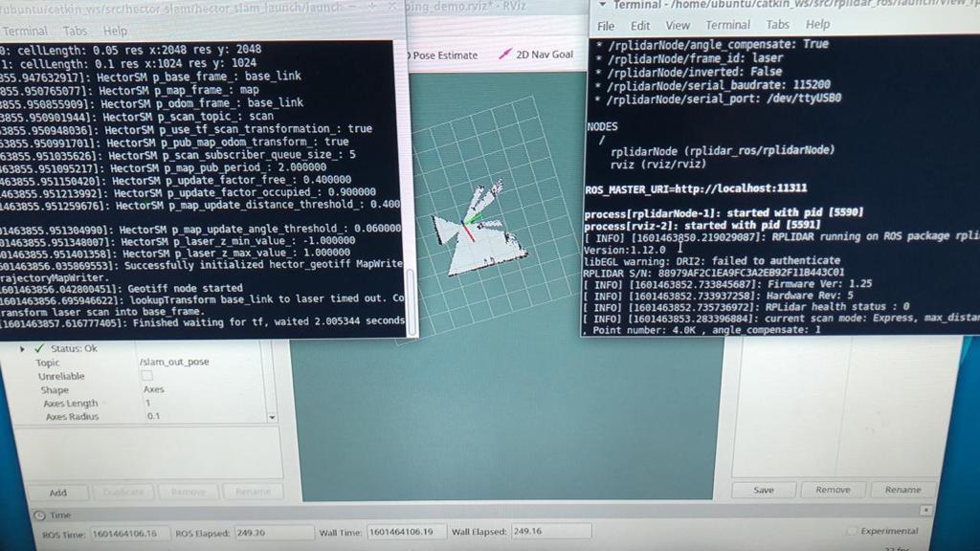Click the Displays panel scroll-down arrow
Image resolution: width=980 pixels, height=551 pixels.
pyautogui.click(x=272, y=417)
